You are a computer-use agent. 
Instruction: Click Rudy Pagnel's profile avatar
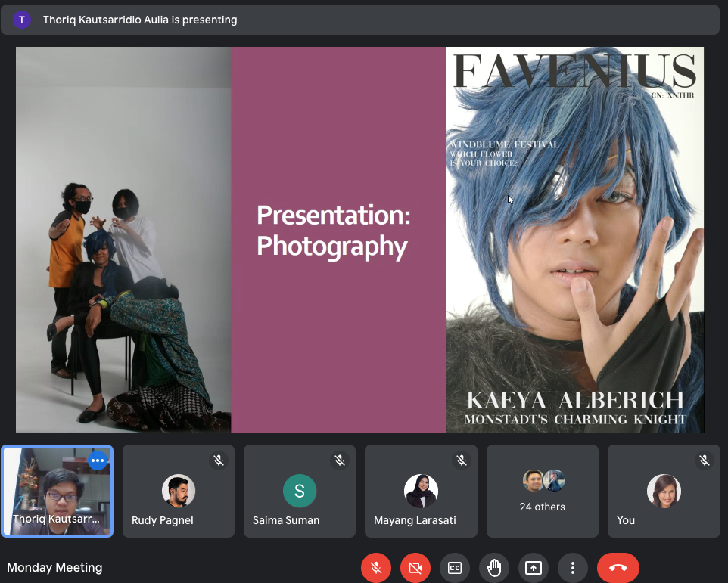point(179,491)
